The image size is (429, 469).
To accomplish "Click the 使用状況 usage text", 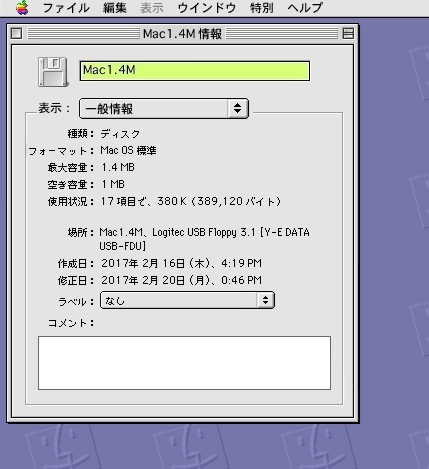I will (x=191, y=201).
